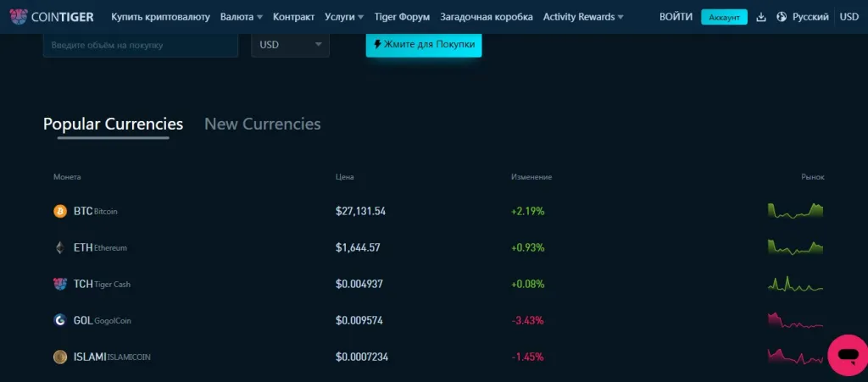Viewport: 868px width, 382px height.
Task: Open the chat support bubble
Action: (848, 355)
